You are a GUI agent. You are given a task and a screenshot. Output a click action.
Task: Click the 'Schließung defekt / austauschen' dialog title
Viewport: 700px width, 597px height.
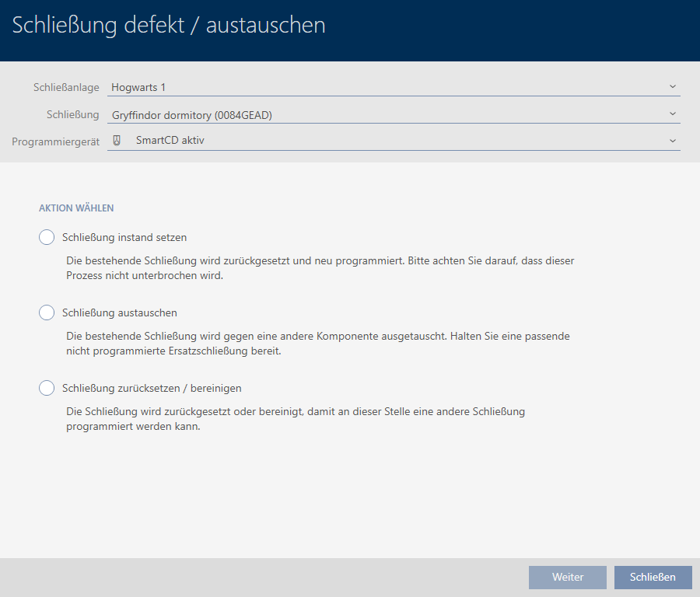[x=169, y=25]
